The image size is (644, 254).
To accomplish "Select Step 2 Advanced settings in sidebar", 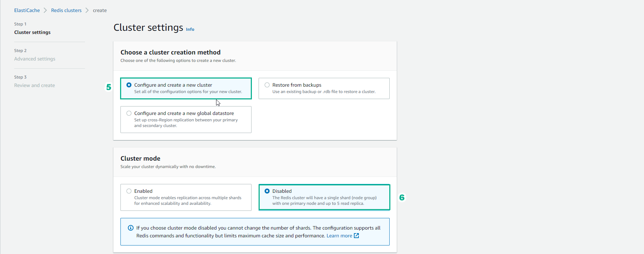I will [x=35, y=59].
